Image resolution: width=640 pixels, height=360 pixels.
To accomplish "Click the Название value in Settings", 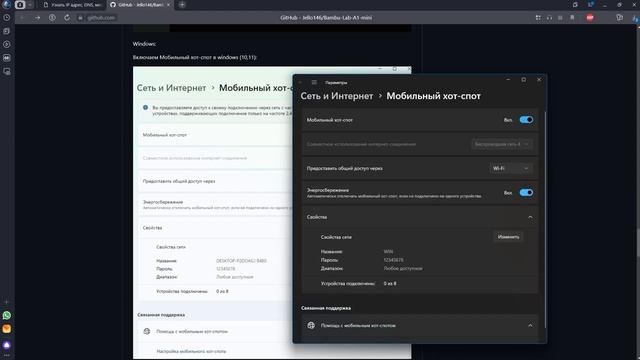I will pos(388,252).
